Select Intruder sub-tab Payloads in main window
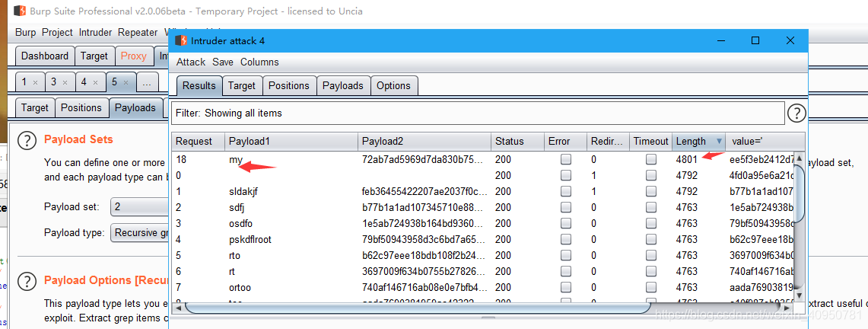The width and height of the screenshot is (868, 329). coord(135,107)
